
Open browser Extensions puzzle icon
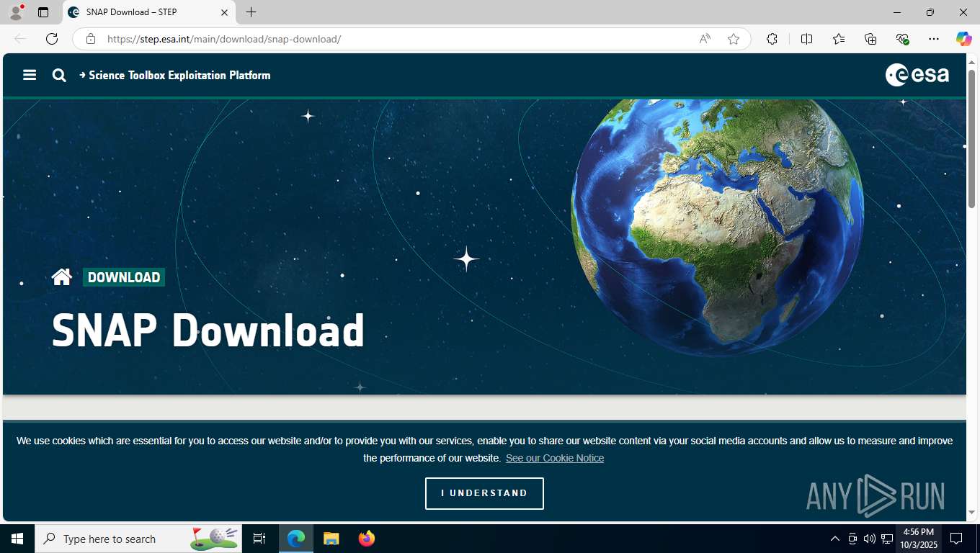point(772,39)
